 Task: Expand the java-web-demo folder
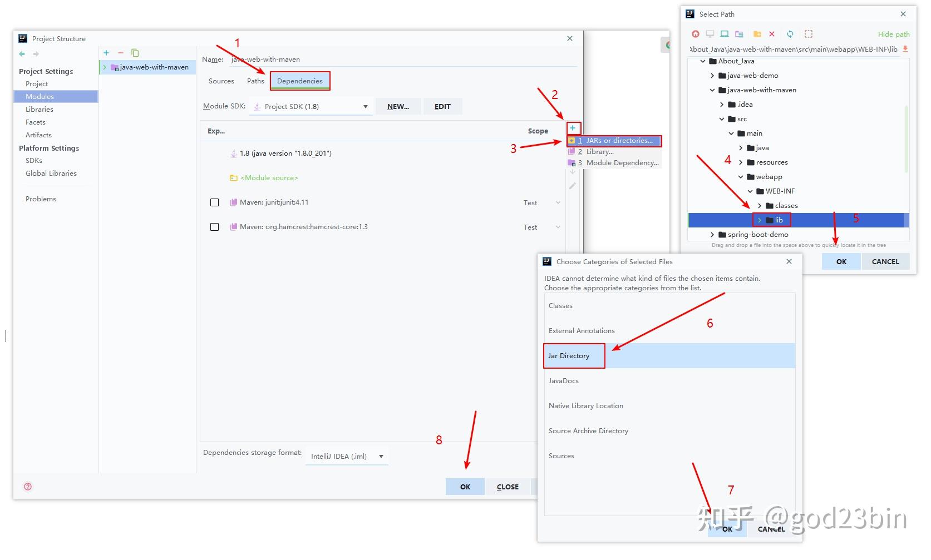pyautogui.click(x=712, y=76)
